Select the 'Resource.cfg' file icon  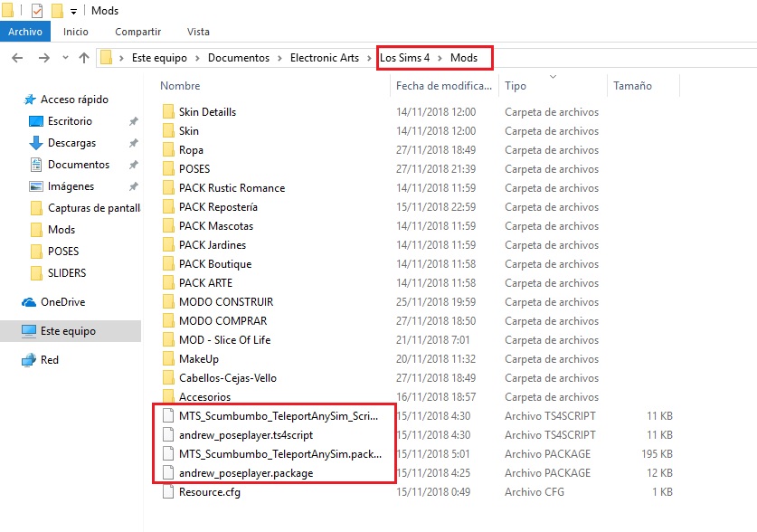(168, 492)
